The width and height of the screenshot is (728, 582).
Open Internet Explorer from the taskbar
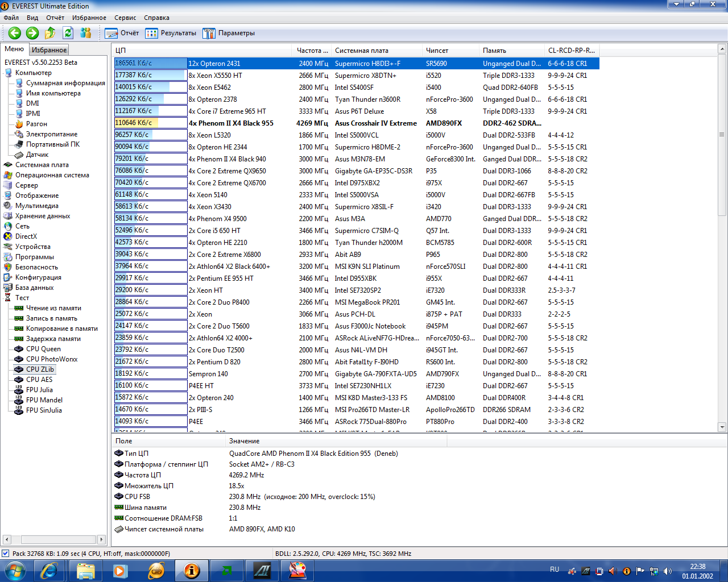[49, 570]
